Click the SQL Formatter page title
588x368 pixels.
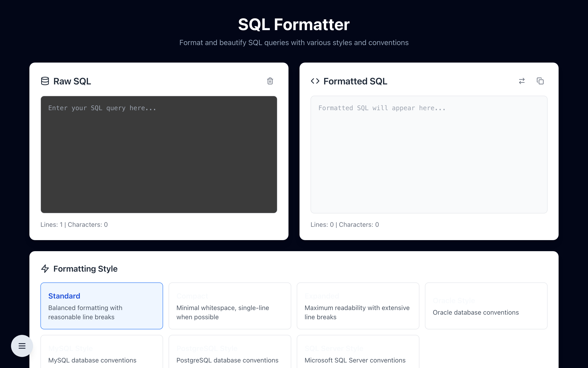294,25
